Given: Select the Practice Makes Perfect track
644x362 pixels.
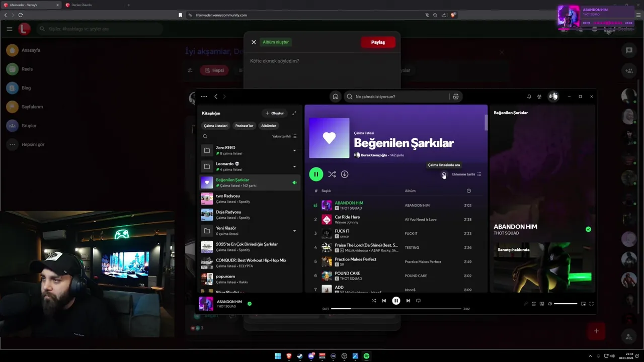Looking at the screenshot, I should 395,261.
